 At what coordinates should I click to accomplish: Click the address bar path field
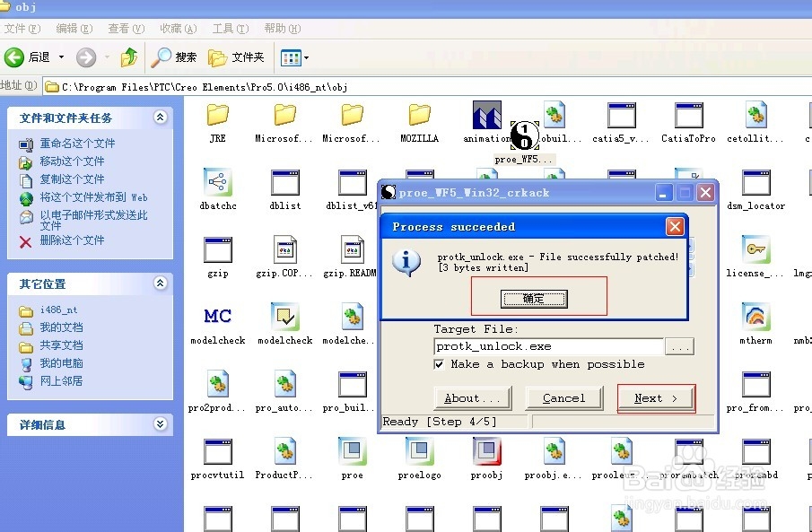coord(428,87)
